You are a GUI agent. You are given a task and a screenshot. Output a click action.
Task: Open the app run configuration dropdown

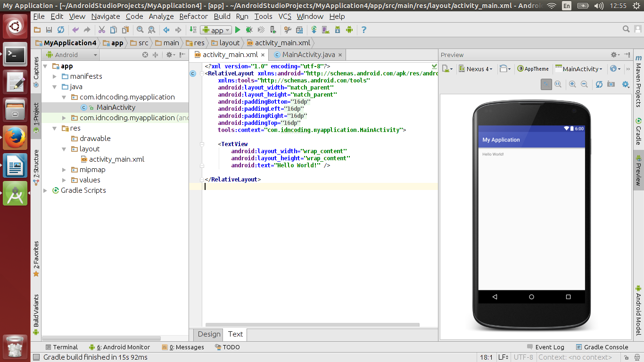215,30
